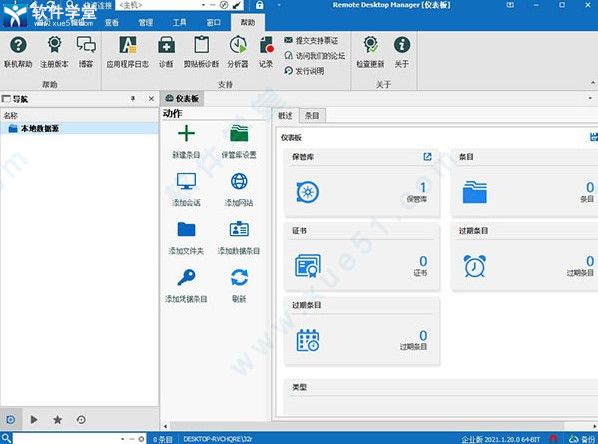598x444 pixels.
Task: Open 发行说明 release notes
Action: click(304, 71)
